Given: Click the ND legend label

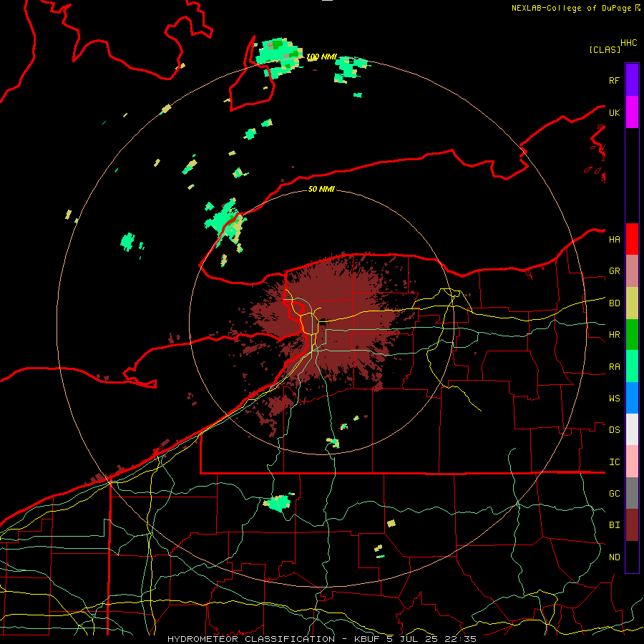Looking at the screenshot, I should [x=614, y=557].
